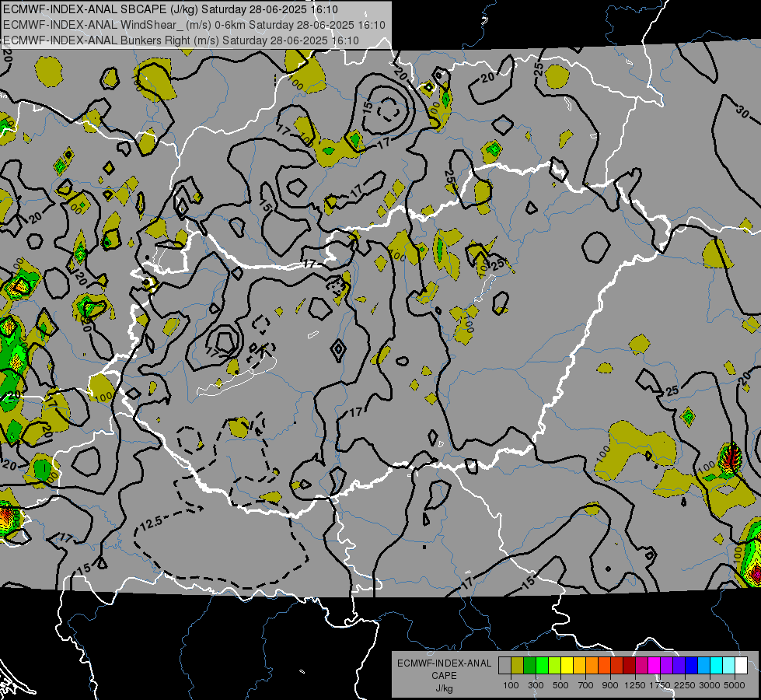
Task: Select the gray legend swatch below 100
Action: pos(504,666)
